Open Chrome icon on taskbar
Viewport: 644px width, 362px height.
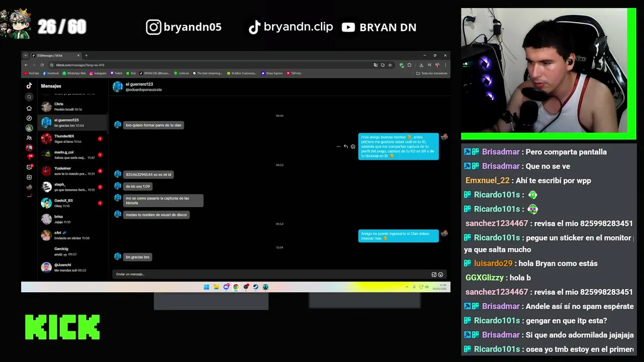tap(236, 287)
